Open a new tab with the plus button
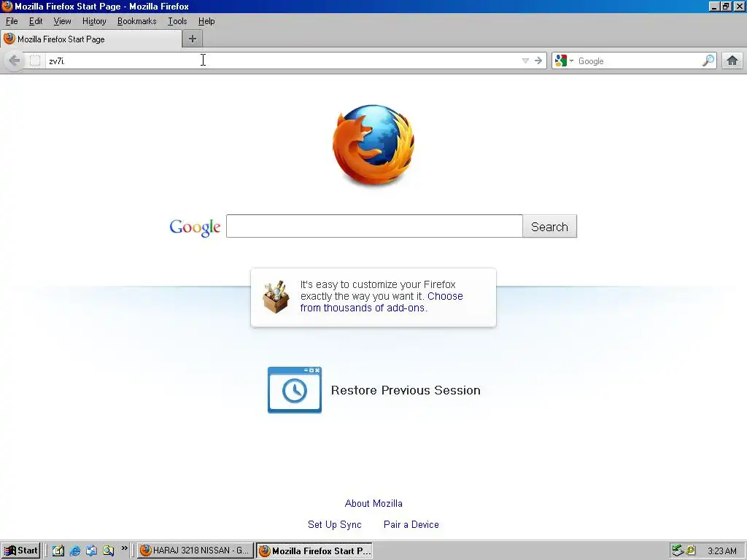 click(193, 39)
